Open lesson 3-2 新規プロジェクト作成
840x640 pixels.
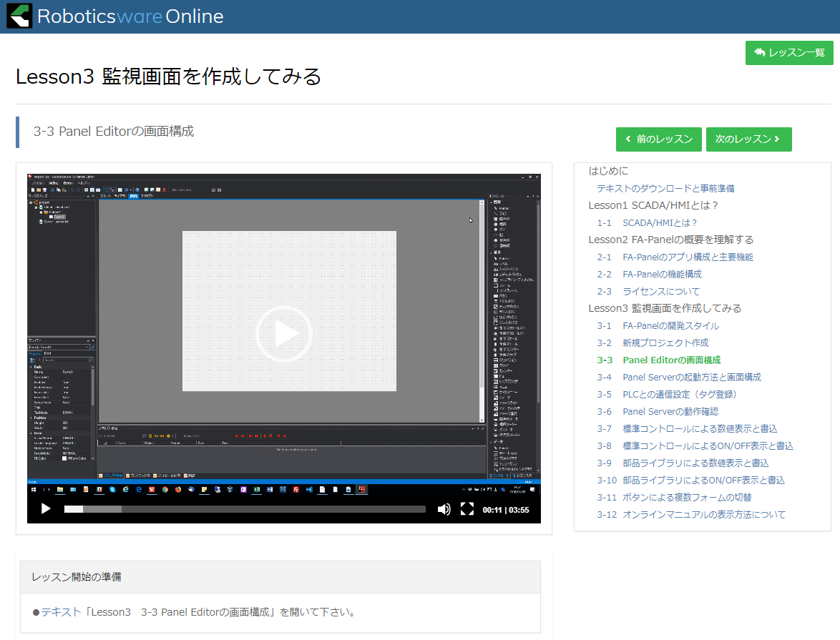point(653,343)
